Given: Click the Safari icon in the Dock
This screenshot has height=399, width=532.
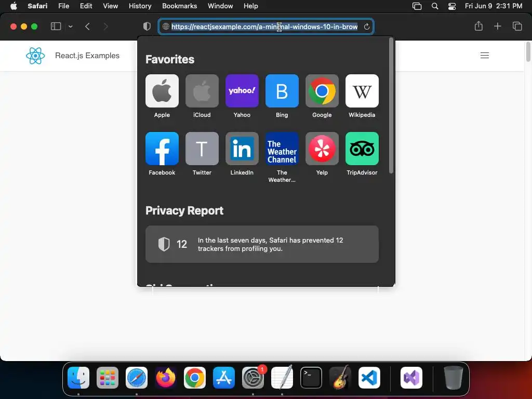Looking at the screenshot, I should pyautogui.click(x=137, y=378).
